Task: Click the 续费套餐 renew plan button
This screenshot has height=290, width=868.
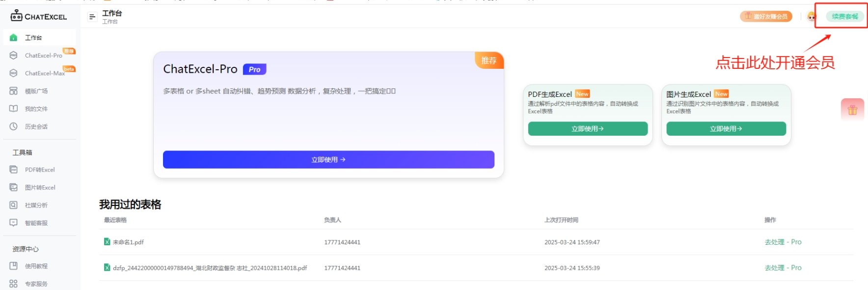Action: (845, 16)
